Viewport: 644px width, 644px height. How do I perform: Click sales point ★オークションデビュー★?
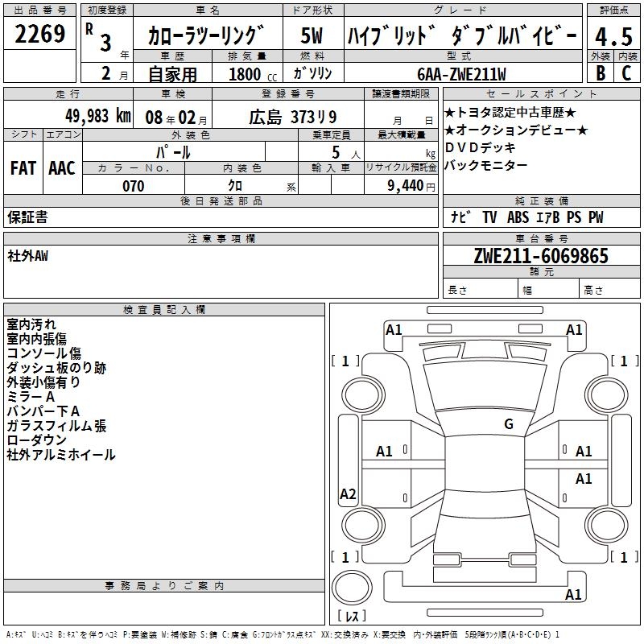(x=516, y=130)
